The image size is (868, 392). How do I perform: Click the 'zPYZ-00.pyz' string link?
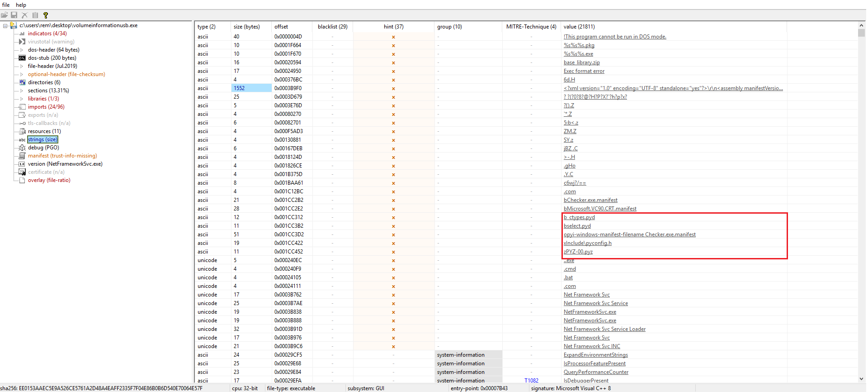coord(578,252)
